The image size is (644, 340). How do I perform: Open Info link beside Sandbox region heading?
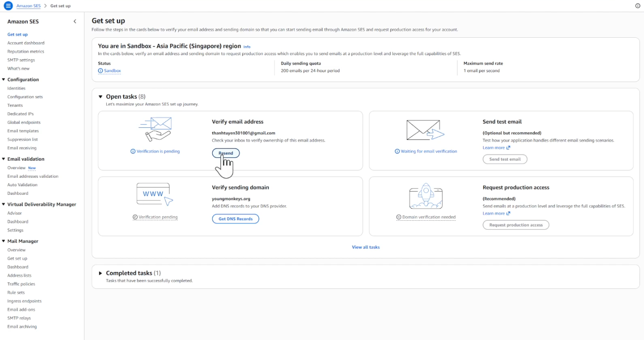coord(247,47)
